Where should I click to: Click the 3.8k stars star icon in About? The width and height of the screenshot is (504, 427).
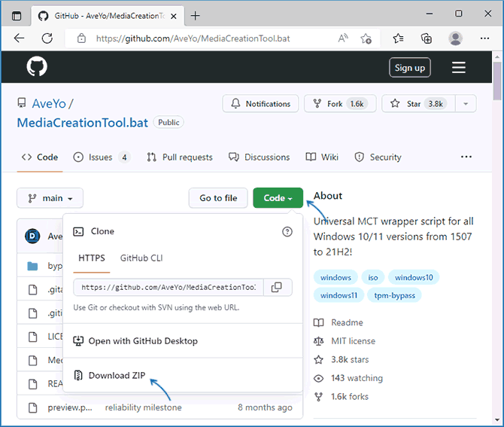coord(318,359)
